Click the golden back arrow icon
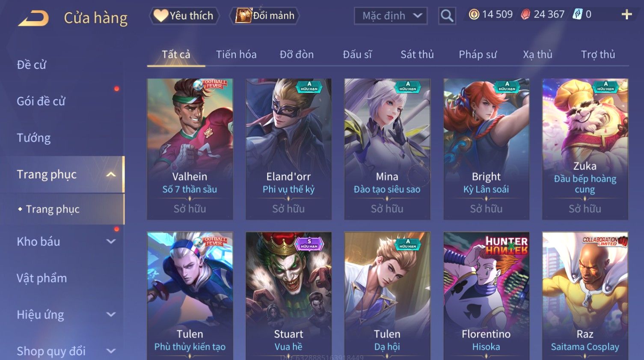The width and height of the screenshot is (644, 360). tap(33, 18)
